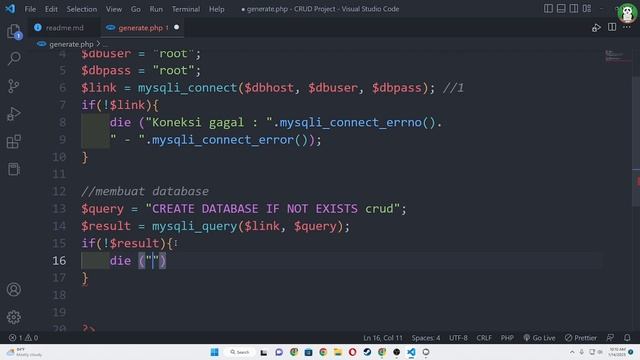Open the sixth activity bar view icon

point(14,169)
